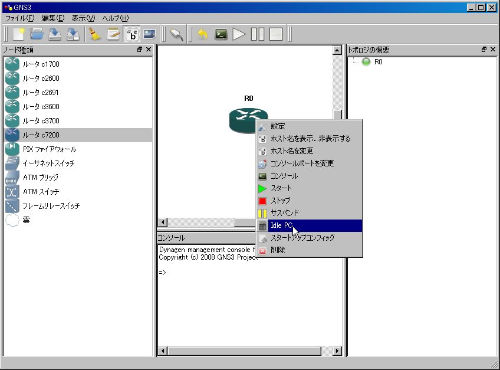500x370 pixels.
Task: Open the 表示 (View) menu
Action: coord(83,18)
